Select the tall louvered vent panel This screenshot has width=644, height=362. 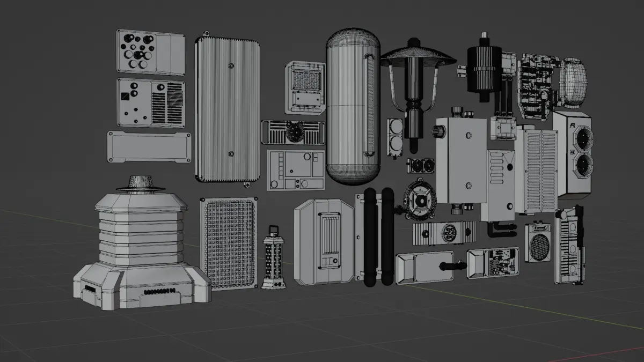point(538,171)
